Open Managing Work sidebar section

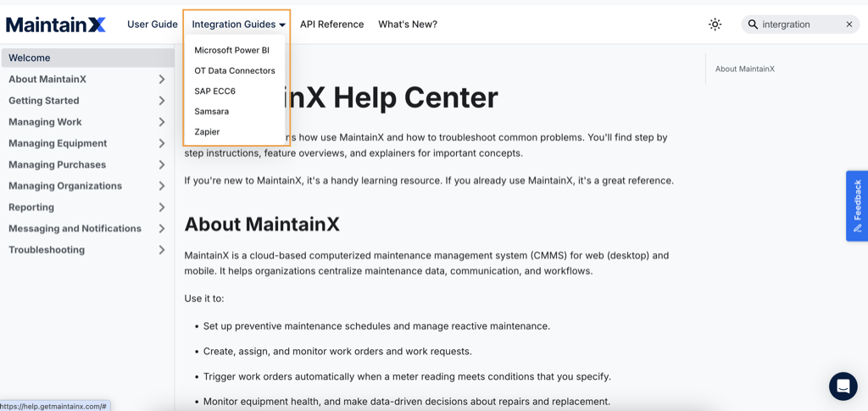pyautogui.click(x=45, y=122)
